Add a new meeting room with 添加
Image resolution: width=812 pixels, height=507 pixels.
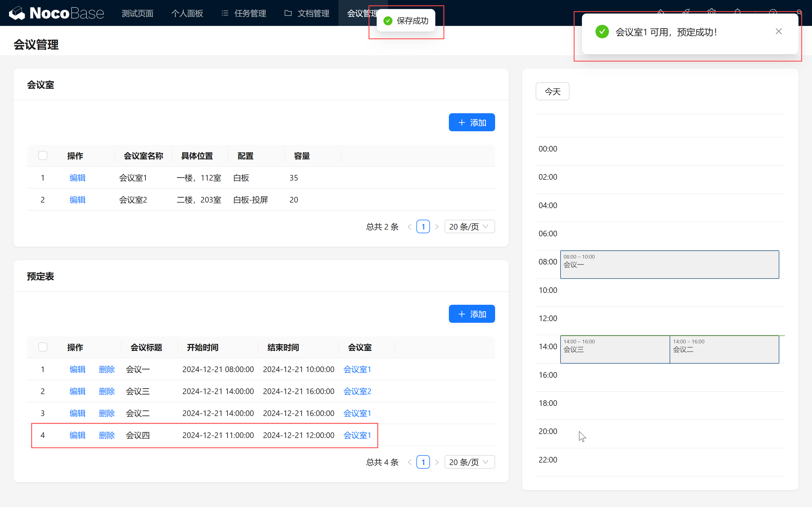(x=471, y=123)
